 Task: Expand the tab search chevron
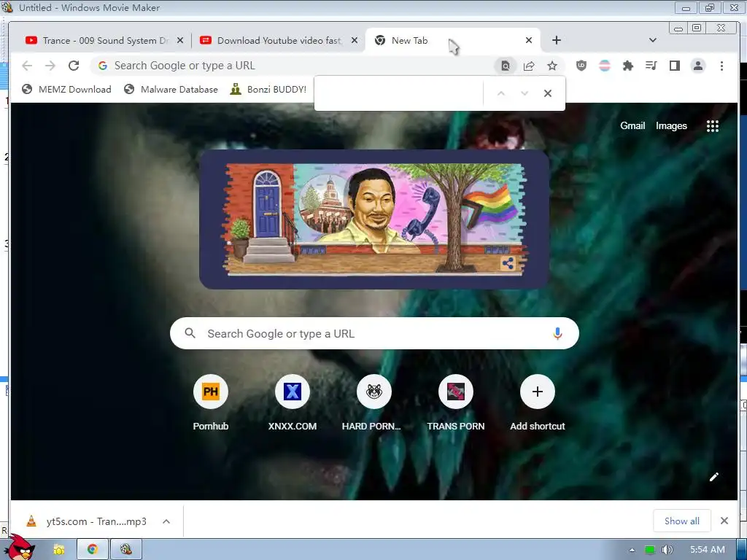(653, 41)
